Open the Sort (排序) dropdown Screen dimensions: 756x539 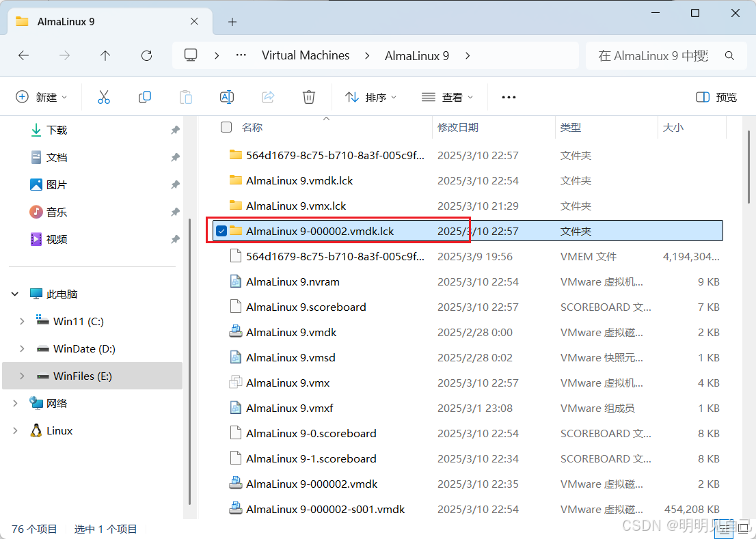(x=370, y=97)
